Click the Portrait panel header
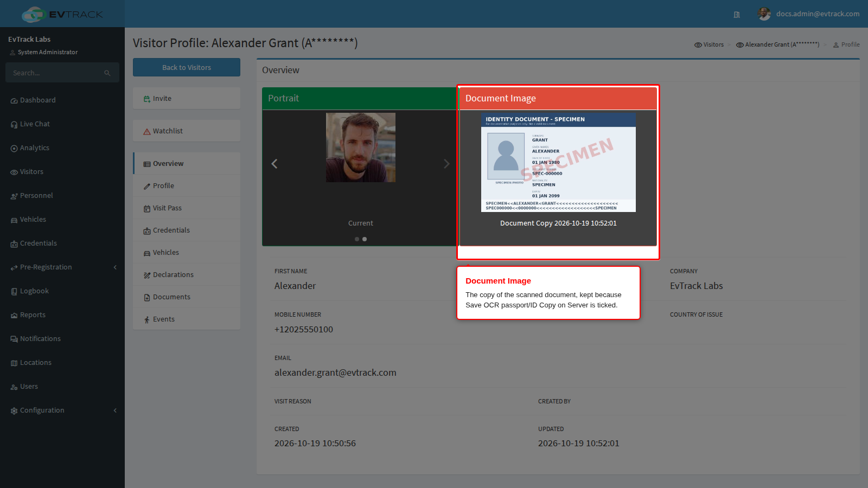 coord(361,98)
